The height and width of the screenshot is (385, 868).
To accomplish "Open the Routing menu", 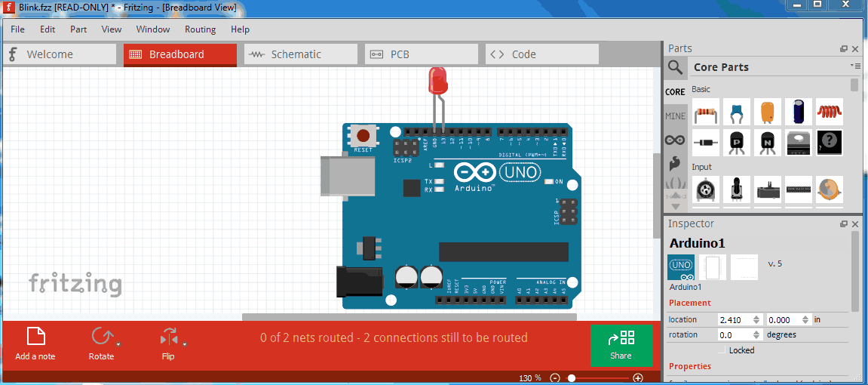I will click(x=201, y=29).
